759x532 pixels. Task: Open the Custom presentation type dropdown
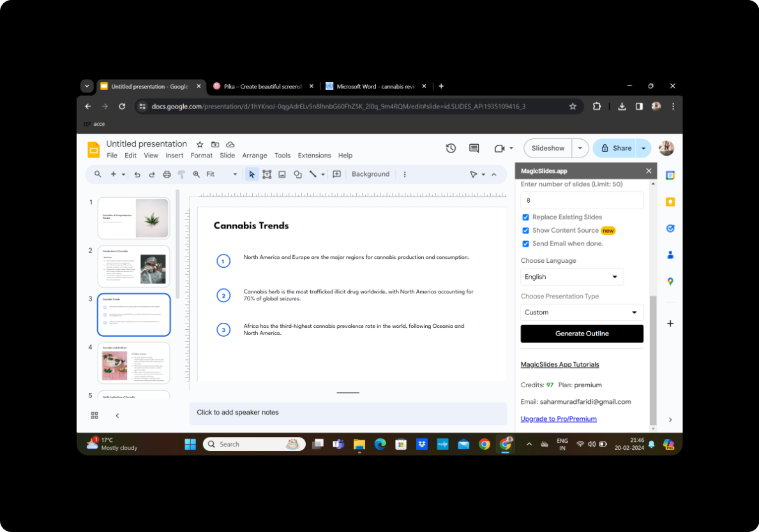pos(582,313)
